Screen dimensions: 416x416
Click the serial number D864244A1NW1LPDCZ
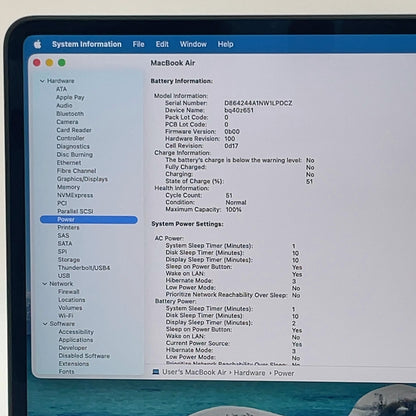(x=258, y=103)
